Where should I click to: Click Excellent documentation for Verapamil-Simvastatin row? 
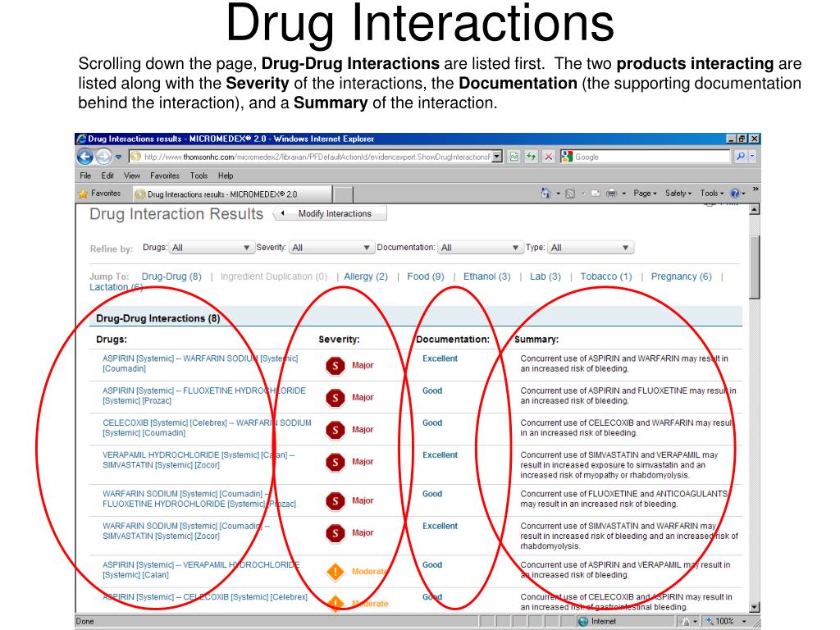440,454
